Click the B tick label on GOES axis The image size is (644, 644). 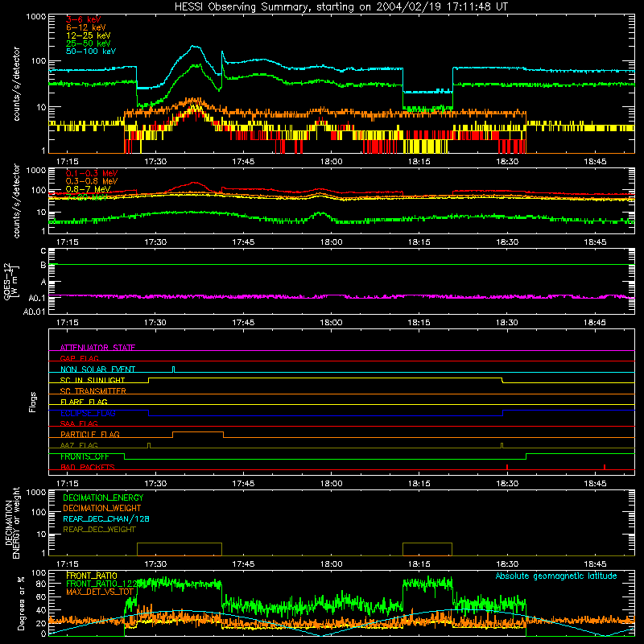(43, 266)
